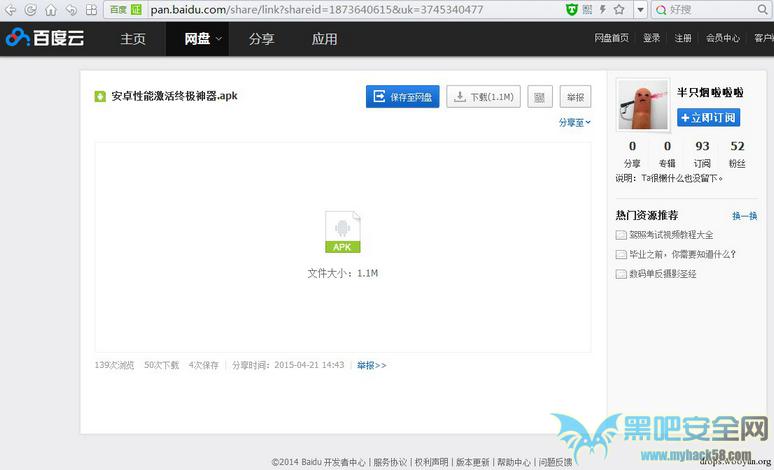
Task: Click the user avatar picture
Action: (643, 105)
